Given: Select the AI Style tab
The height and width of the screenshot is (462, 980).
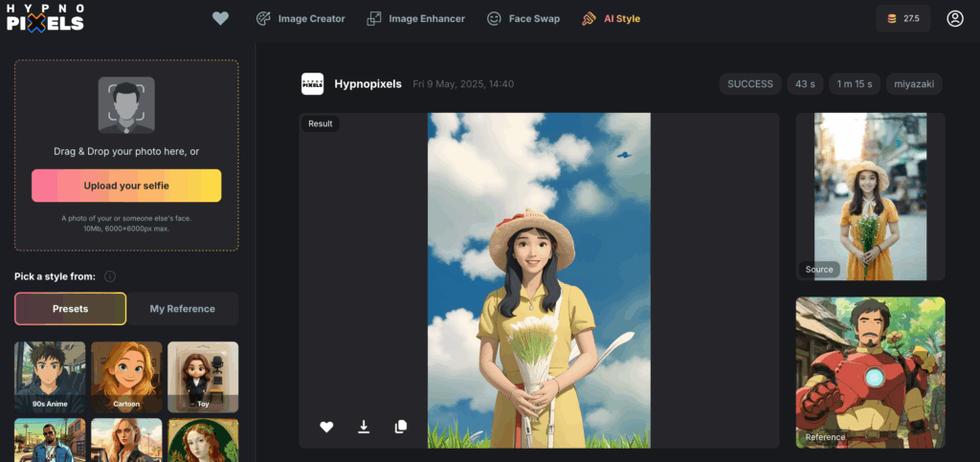Looking at the screenshot, I should coord(611,19).
